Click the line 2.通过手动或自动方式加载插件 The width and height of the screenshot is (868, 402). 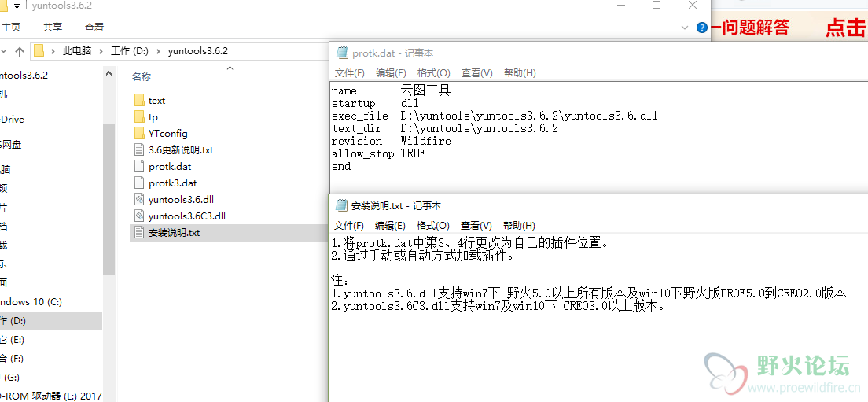[423, 256]
